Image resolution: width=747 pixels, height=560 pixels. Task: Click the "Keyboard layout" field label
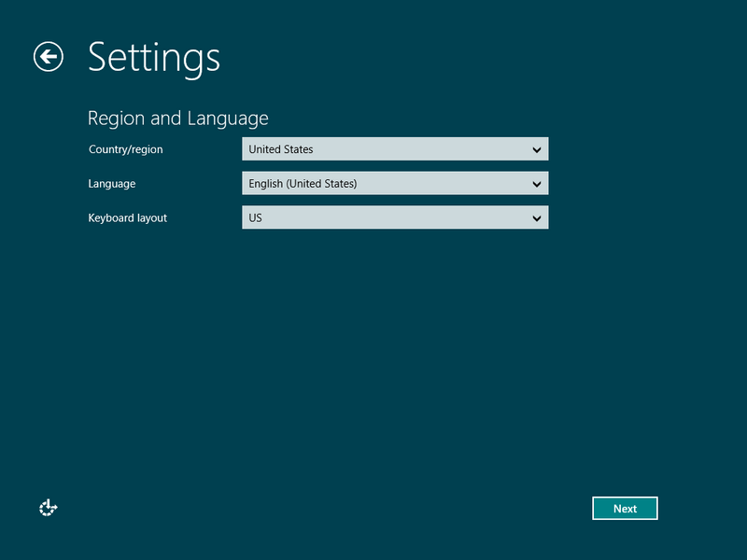[x=128, y=217]
